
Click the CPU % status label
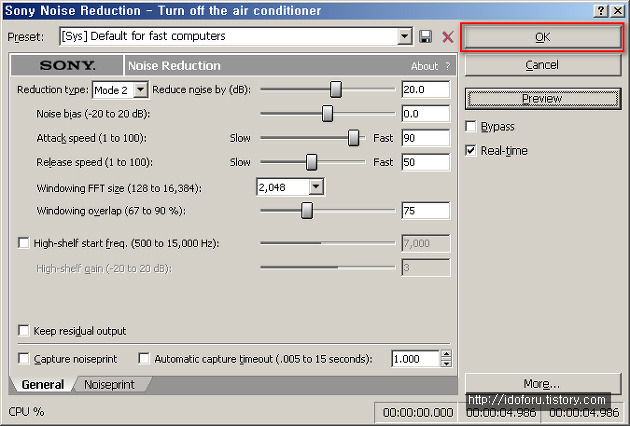(x=26, y=412)
